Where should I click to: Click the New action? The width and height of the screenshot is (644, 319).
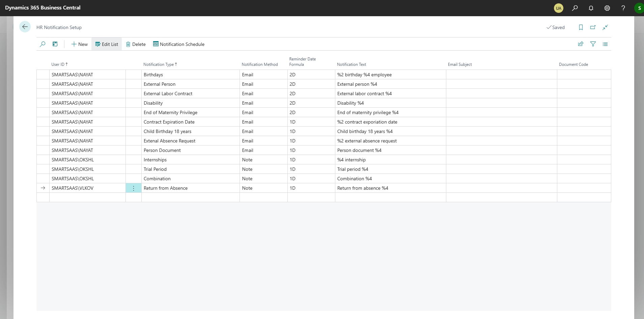(x=79, y=44)
